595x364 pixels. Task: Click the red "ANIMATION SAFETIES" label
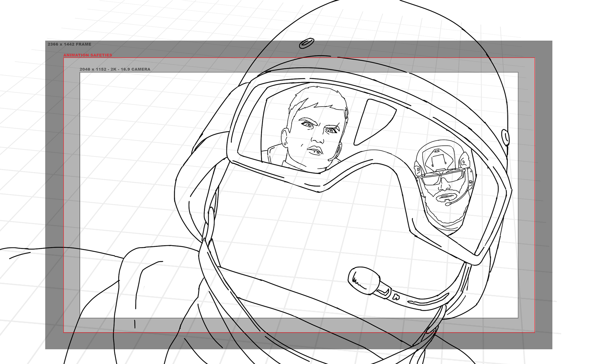[x=88, y=55]
